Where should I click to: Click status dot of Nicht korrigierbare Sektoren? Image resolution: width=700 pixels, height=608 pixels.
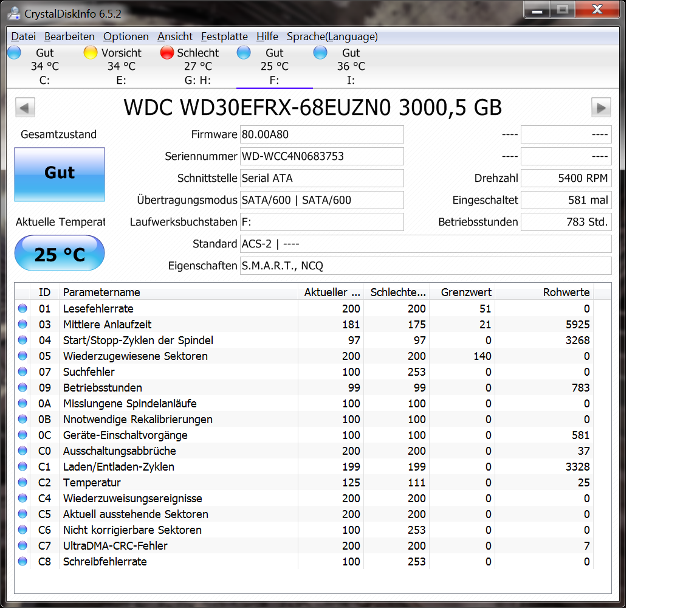22,530
